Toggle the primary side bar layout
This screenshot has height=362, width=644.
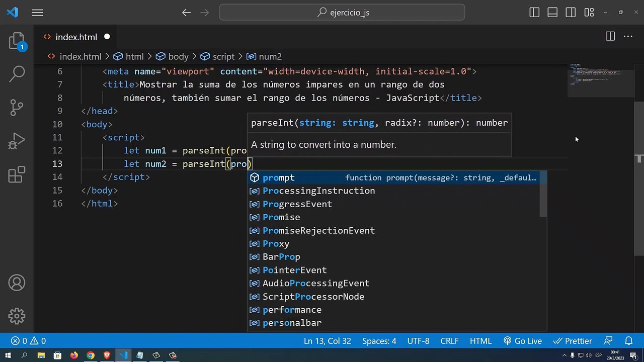click(534, 13)
